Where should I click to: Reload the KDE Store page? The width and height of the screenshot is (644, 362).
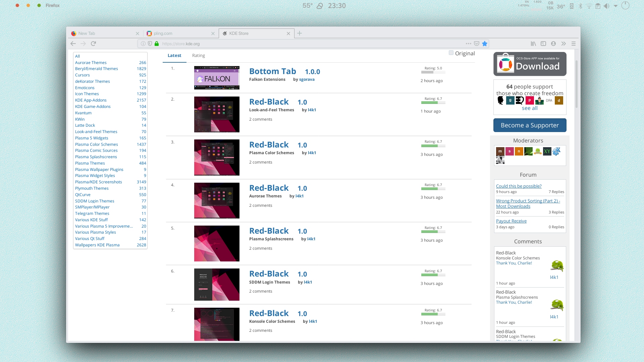point(94,44)
